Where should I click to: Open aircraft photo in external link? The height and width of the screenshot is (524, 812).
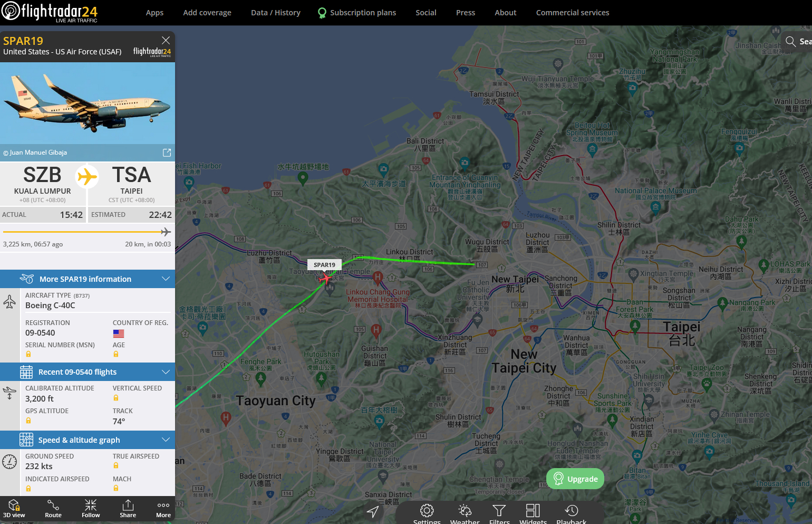point(167,153)
